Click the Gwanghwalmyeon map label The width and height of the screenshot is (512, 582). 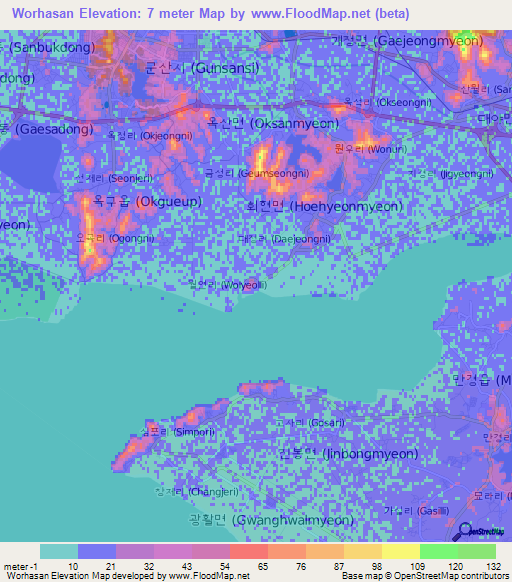click(x=271, y=520)
